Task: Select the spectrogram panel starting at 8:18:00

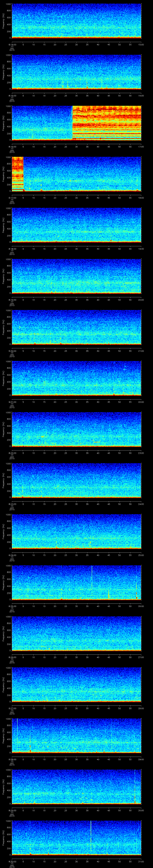Action: click(76, 225)
